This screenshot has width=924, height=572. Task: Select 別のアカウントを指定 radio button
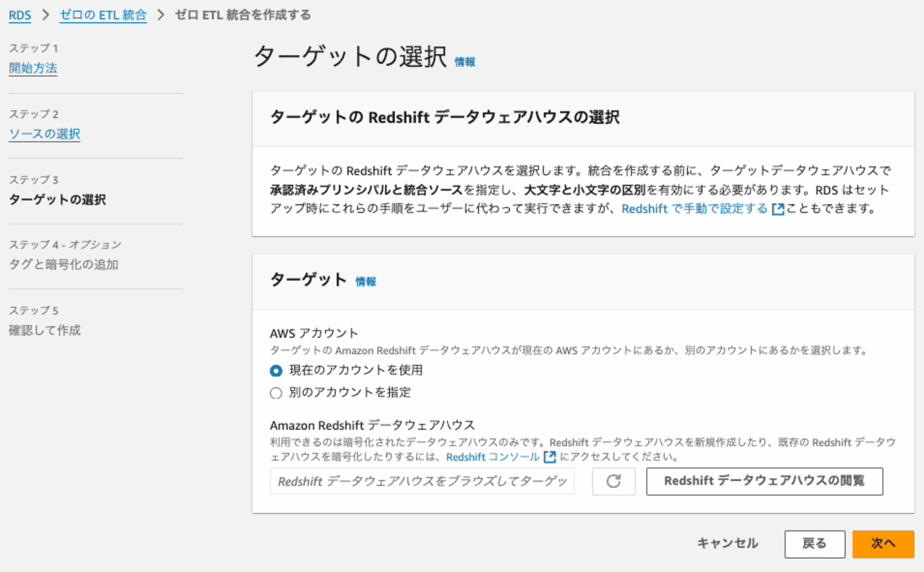pyautogui.click(x=276, y=393)
